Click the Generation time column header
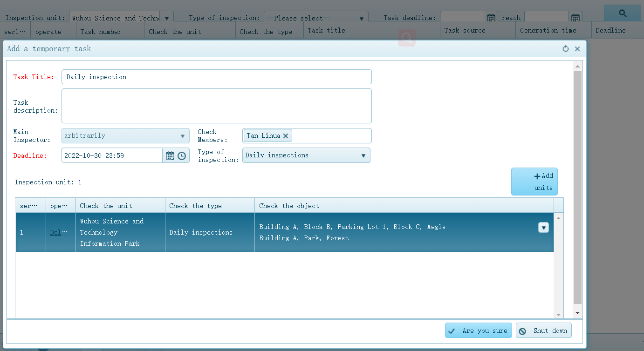Viewport: 644px width, 351px height. (554, 31)
